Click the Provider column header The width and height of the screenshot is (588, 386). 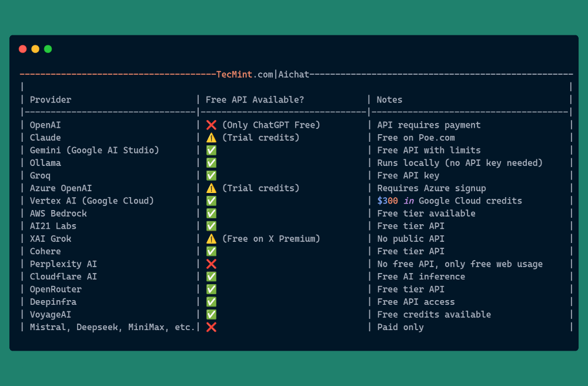coord(51,100)
